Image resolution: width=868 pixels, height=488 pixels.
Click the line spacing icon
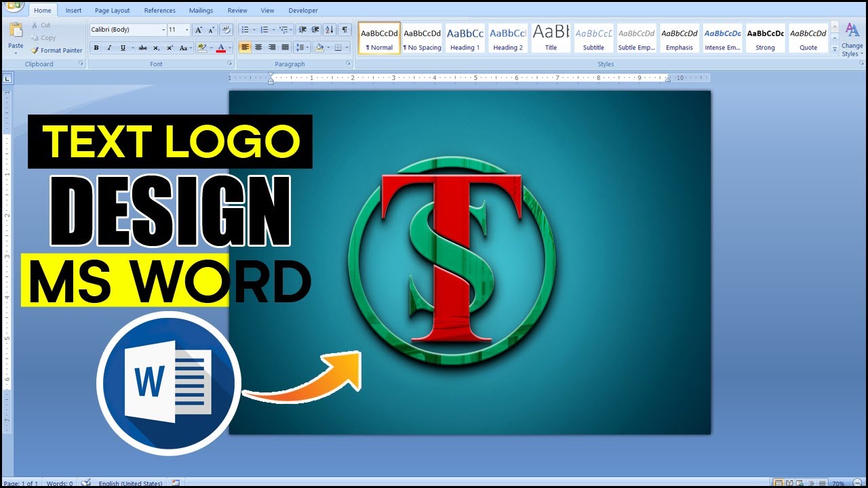coord(301,47)
